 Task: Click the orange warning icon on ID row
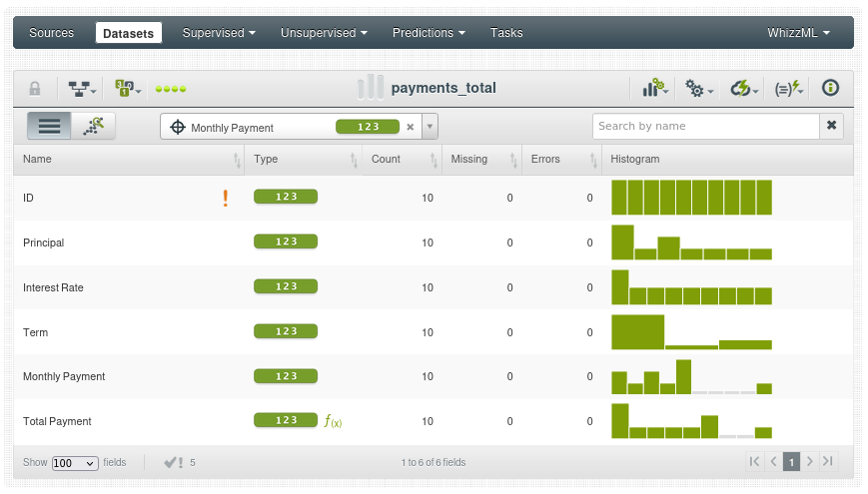pos(226,199)
